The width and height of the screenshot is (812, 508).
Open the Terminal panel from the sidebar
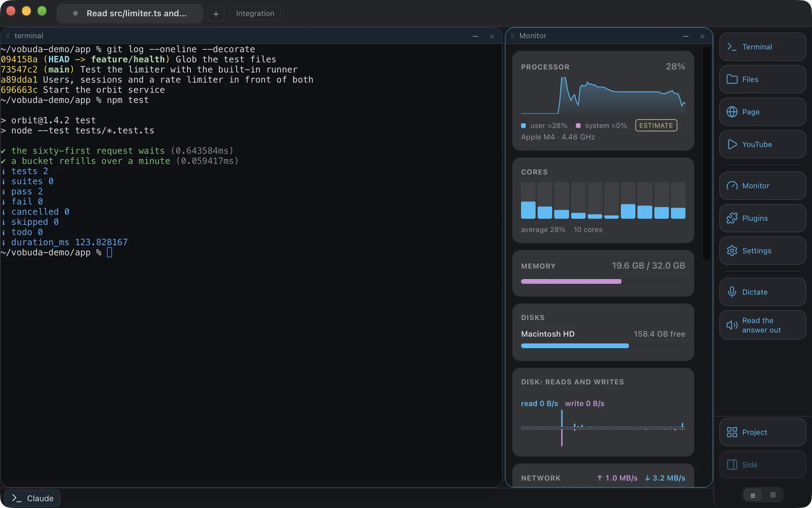click(762, 47)
